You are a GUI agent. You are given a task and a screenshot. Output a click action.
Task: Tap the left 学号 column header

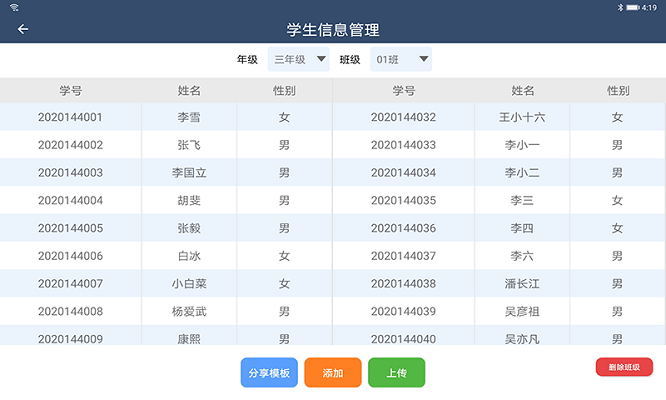(x=70, y=91)
